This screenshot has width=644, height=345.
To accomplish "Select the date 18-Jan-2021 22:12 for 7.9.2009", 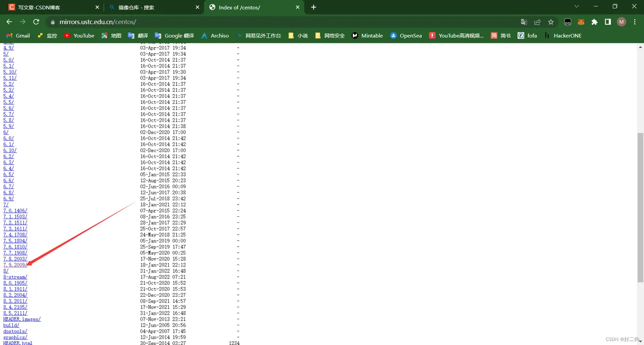I will (x=163, y=265).
